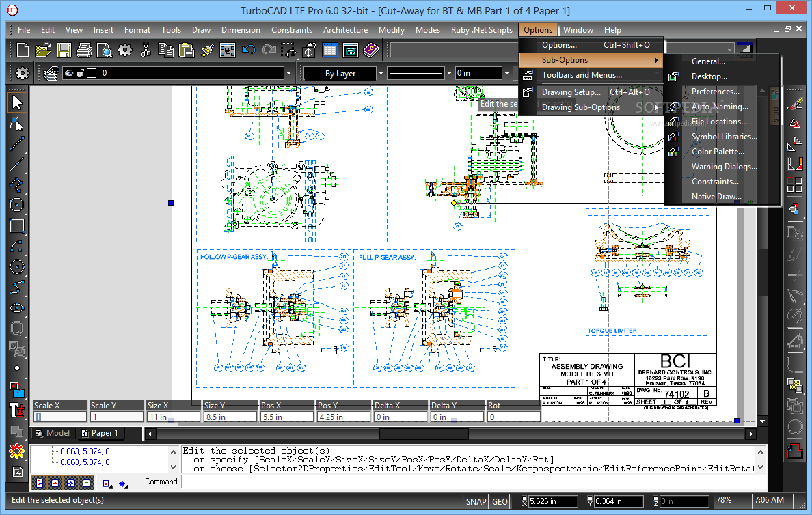The image size is (812, 515).
Task: Click the Pos X value field
Action: point(287,417)
